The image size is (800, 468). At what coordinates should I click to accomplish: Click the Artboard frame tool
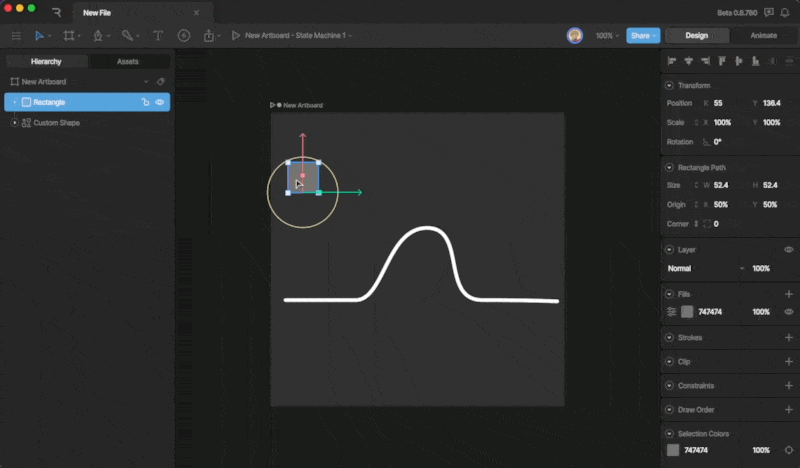pos(69,36)
